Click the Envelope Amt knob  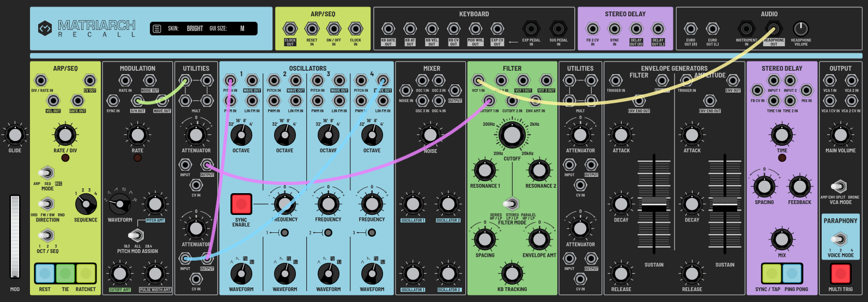click(x=539, y=239)
